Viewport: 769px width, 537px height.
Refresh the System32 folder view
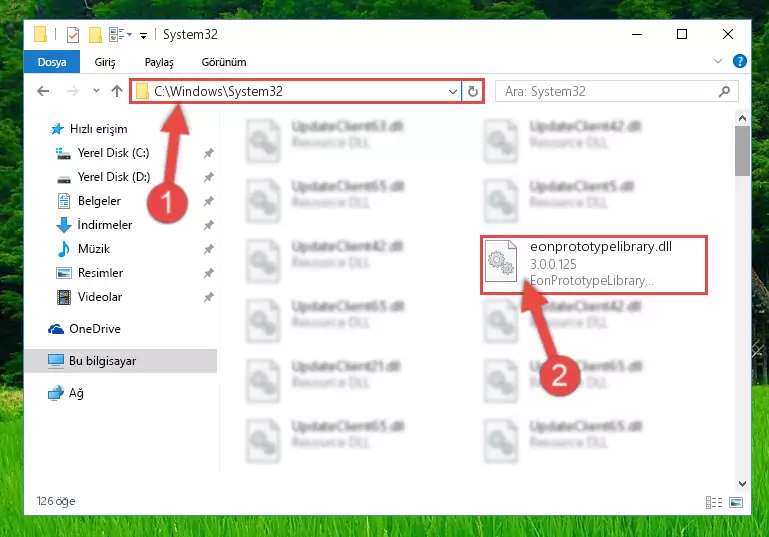(473, 91)
